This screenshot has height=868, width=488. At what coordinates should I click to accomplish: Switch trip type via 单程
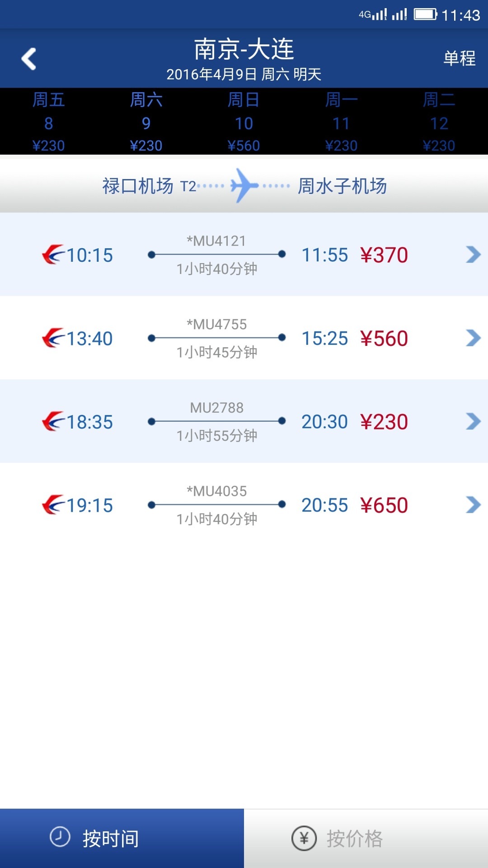459,58
